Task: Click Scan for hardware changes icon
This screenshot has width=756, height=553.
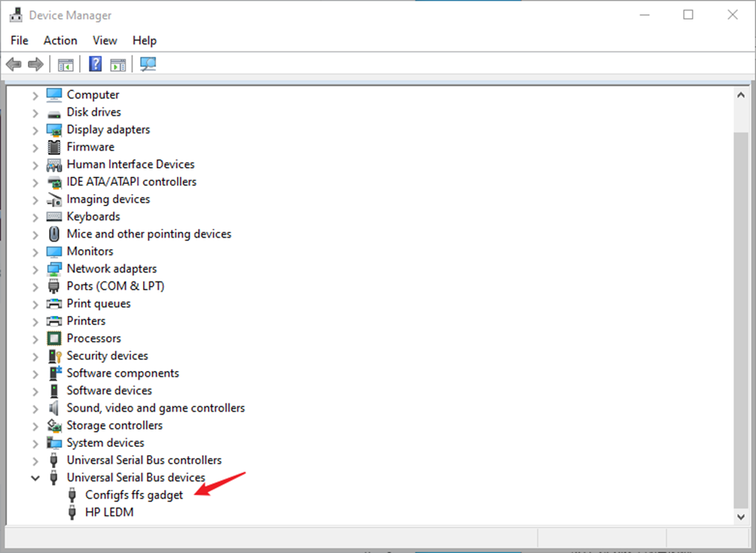Action: click(x=148, y=65)
